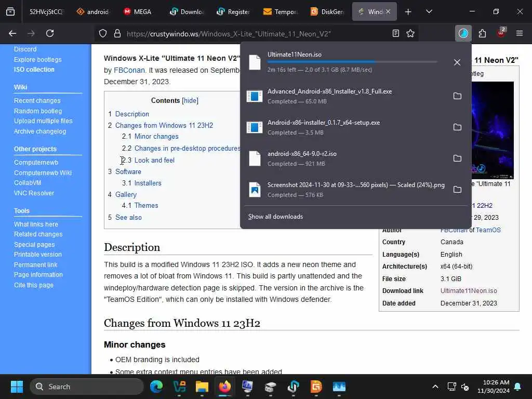Switch to the android tab
This screenshot has height=399, width=532.
tap(92, 12)
